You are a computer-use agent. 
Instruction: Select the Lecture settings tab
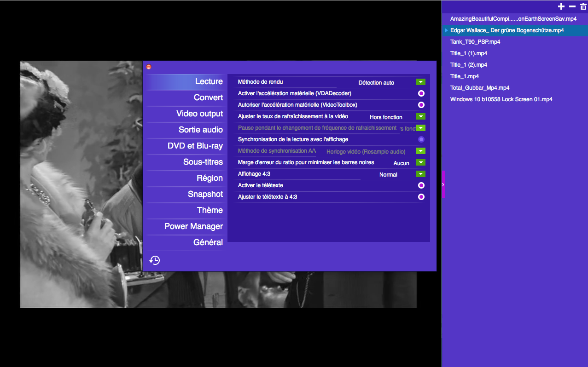pos(185,81)
